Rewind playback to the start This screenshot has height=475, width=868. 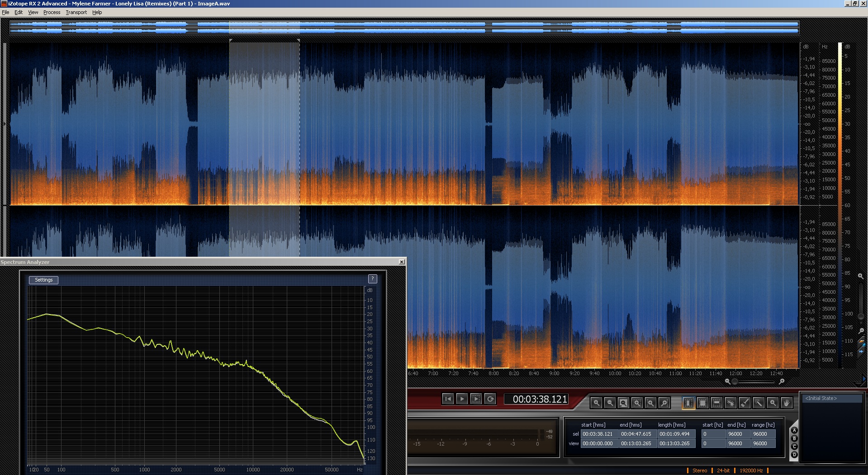tap(448, 399)
